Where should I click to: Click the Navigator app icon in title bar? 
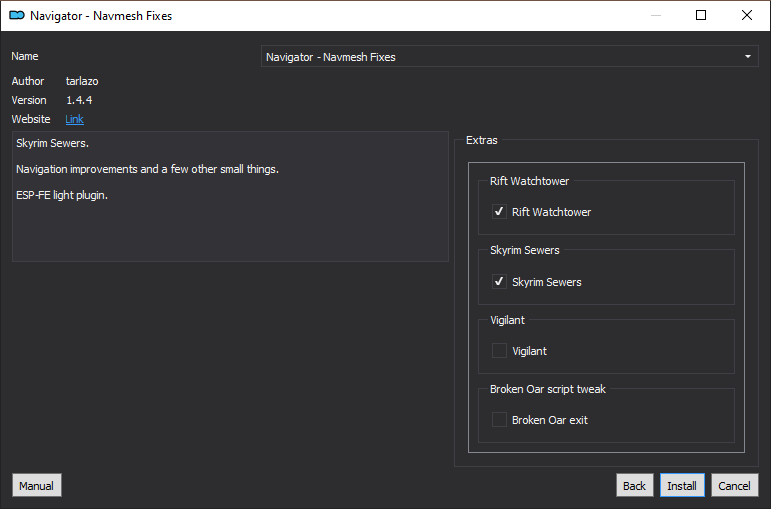[17, 15]
